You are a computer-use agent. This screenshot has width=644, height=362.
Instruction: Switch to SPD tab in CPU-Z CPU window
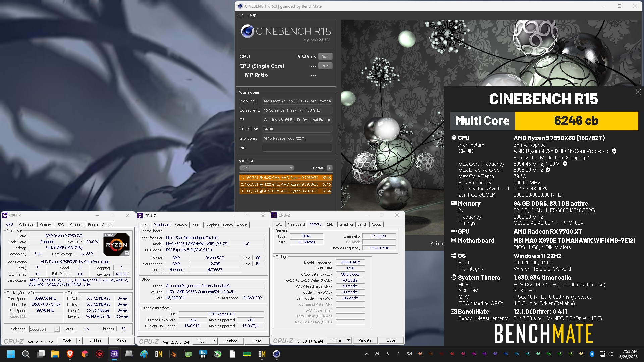click(61, 225)
